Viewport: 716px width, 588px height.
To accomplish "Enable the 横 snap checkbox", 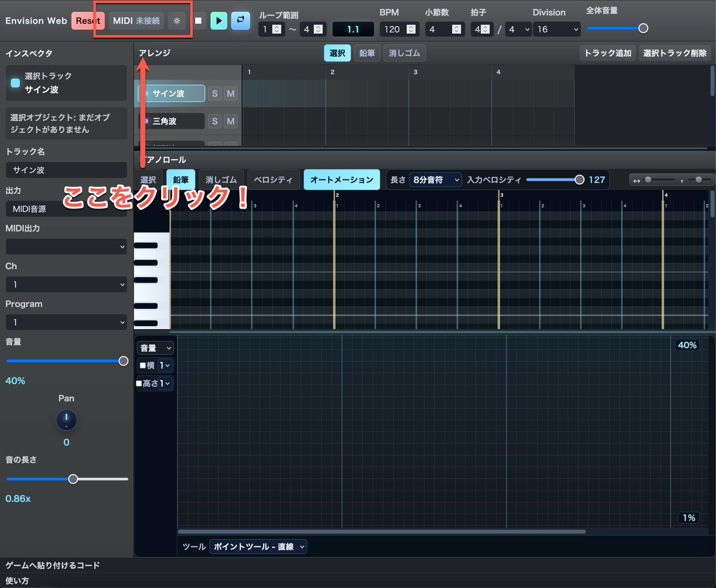I will pos(143,366).
